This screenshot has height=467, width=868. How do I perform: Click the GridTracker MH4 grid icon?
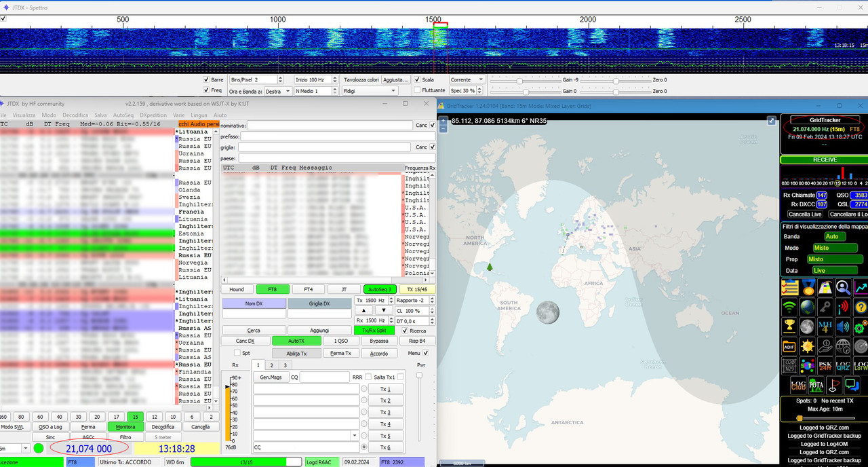[825, 327]
